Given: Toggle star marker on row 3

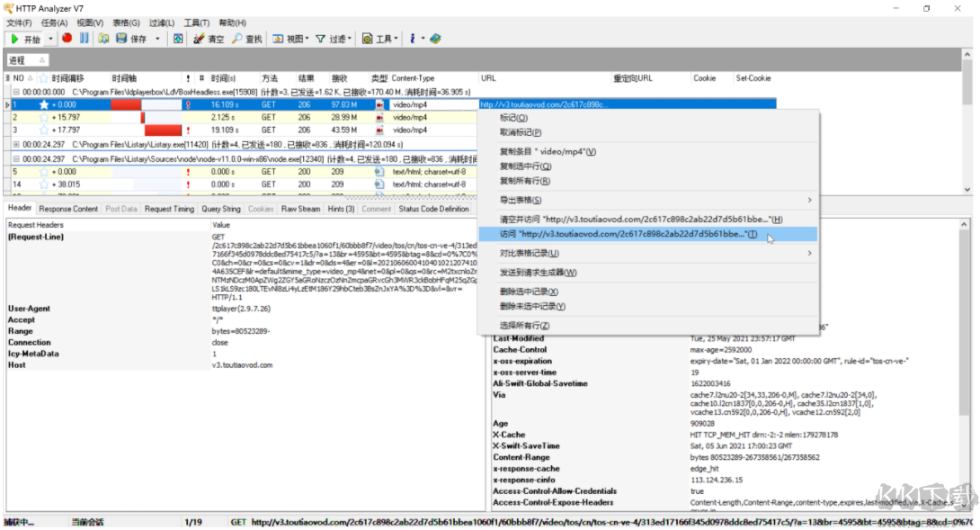Looking at the screenshot, I should click(43, 130).
